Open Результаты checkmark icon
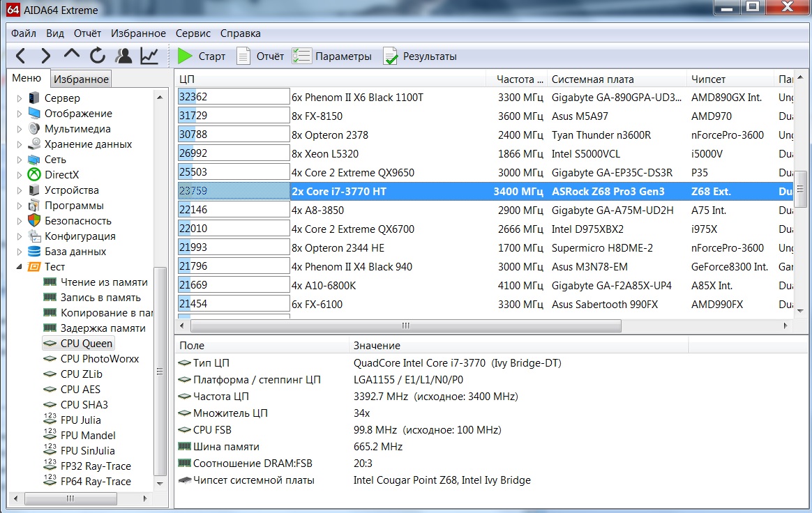 pos(391,56)
